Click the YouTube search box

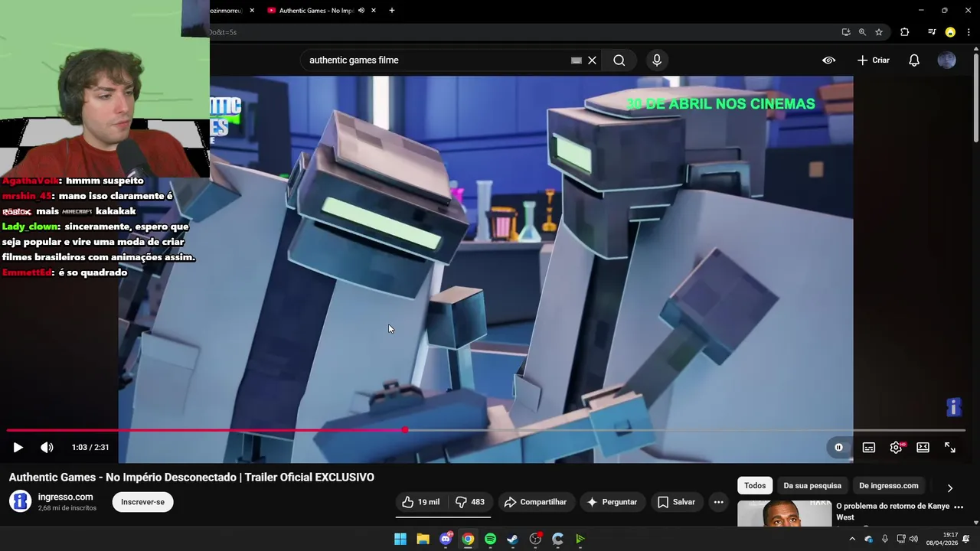coord(436,60)
